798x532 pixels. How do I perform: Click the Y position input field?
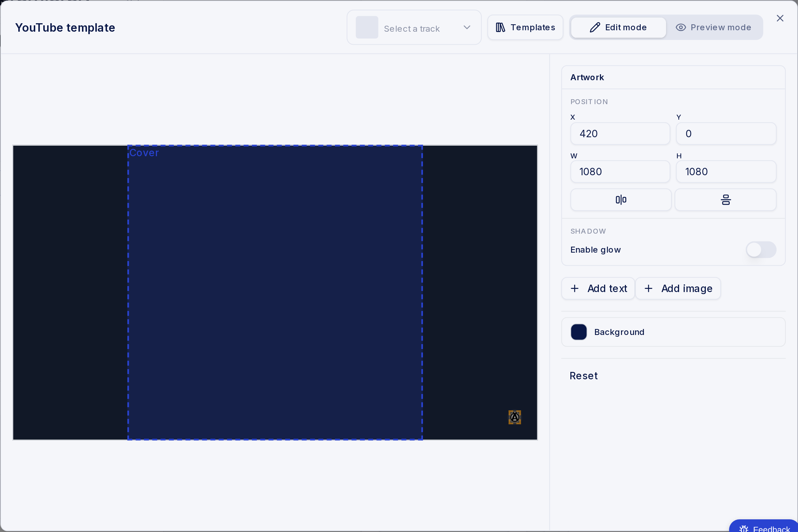[x=726, y=134]
